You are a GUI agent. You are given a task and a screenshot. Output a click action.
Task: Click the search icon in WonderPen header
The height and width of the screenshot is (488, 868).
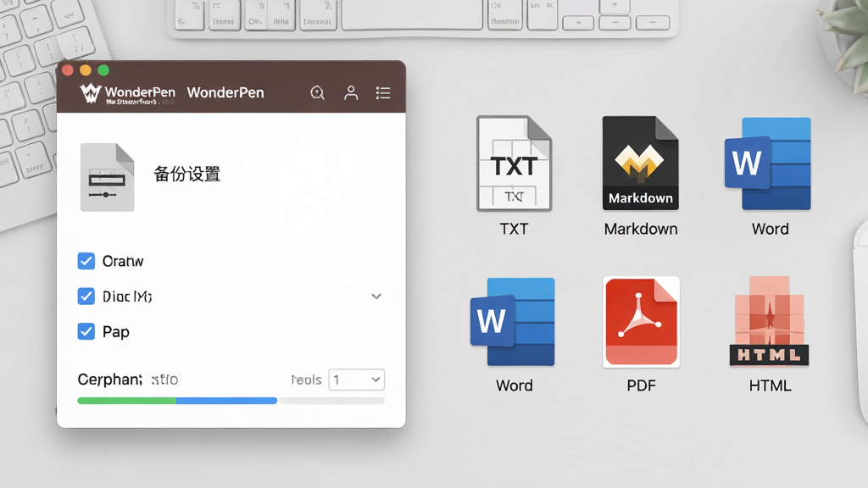tap(317, 92)
